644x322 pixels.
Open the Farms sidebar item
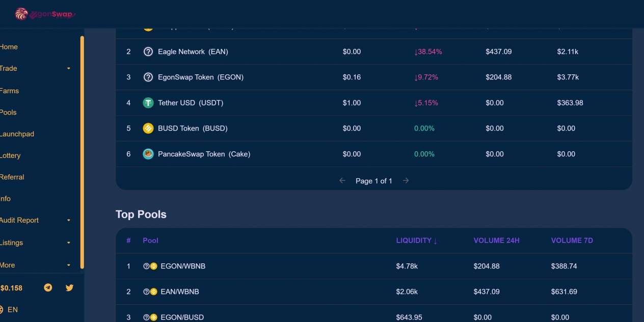(x=9, y=91)
